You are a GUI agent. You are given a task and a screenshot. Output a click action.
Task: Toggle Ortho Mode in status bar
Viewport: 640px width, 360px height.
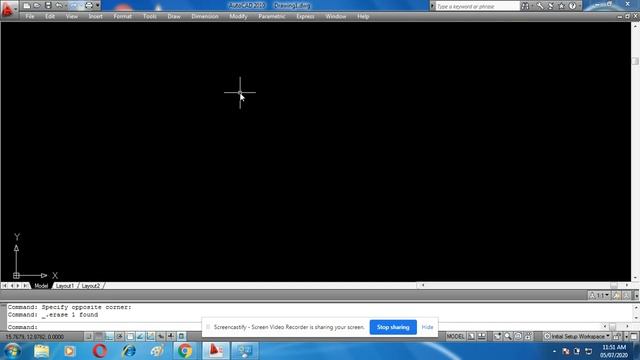pyautogui.click(x=109, y=336)
